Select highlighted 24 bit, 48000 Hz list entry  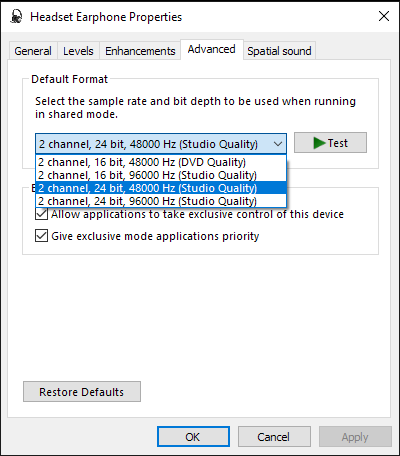[x=161, y=188]
